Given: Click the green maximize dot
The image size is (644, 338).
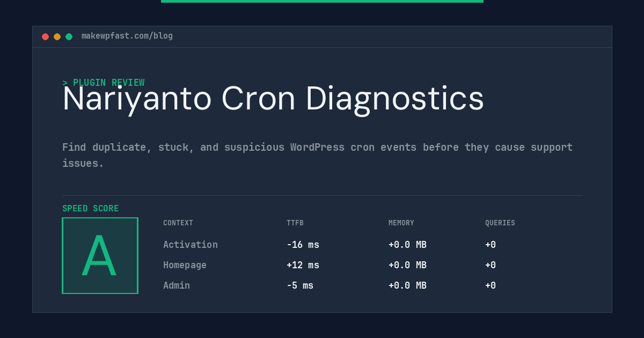Looking at the screenshot, I should 69,36.
